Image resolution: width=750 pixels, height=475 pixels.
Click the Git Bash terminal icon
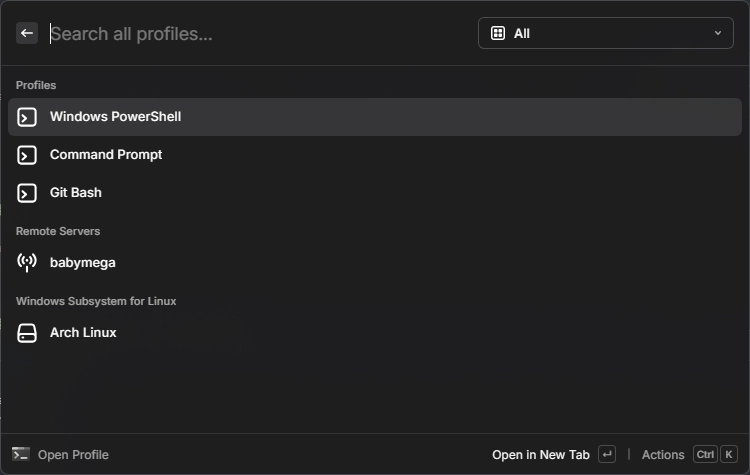(x=27, y=193)
